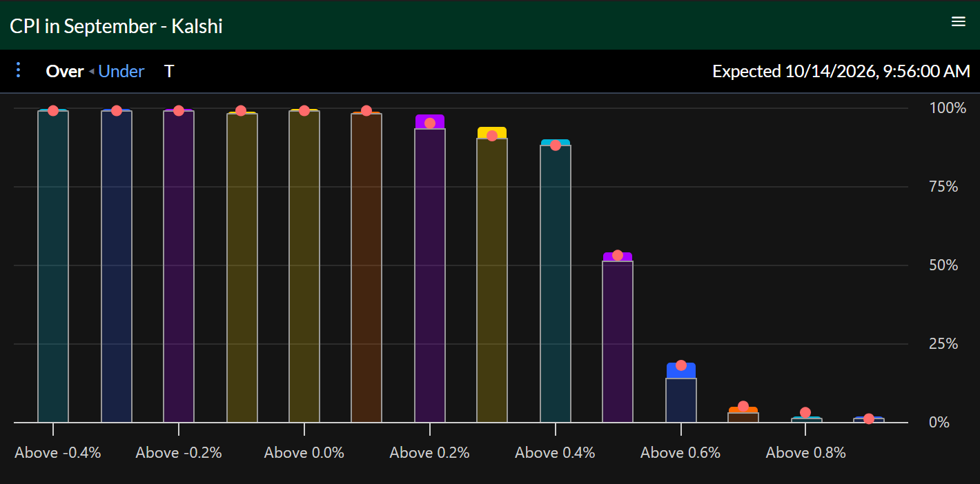This screenshot has height=484, width=980.
Task: Open the hamburger menu in the header
Action: click(x=958, y=21)
